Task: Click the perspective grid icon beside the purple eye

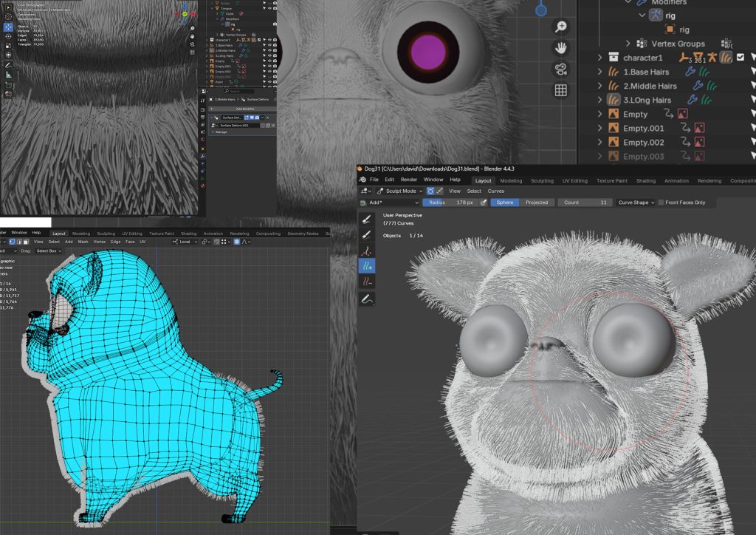Action: 560,90
